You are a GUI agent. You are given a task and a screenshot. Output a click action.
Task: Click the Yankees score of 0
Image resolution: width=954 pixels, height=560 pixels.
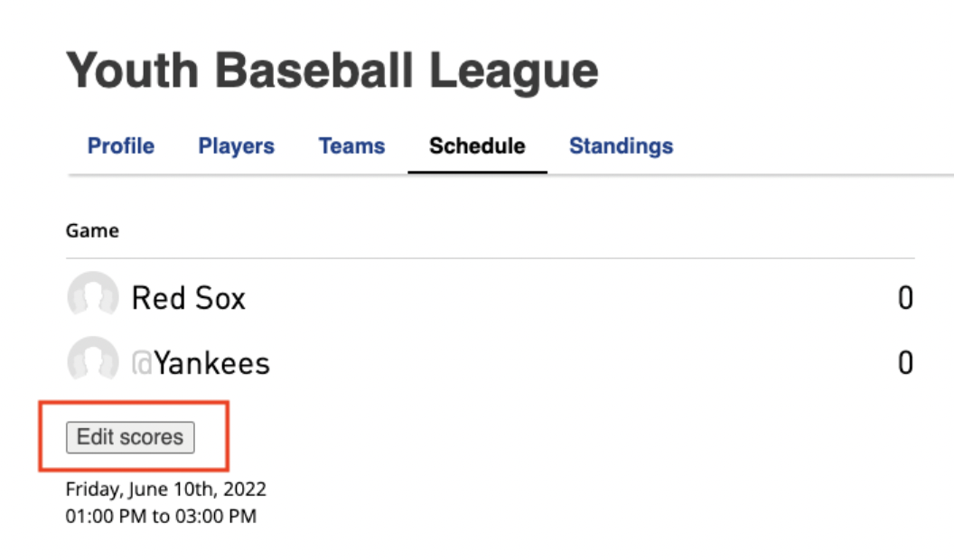pyautogui.click(x=905, y=363)
